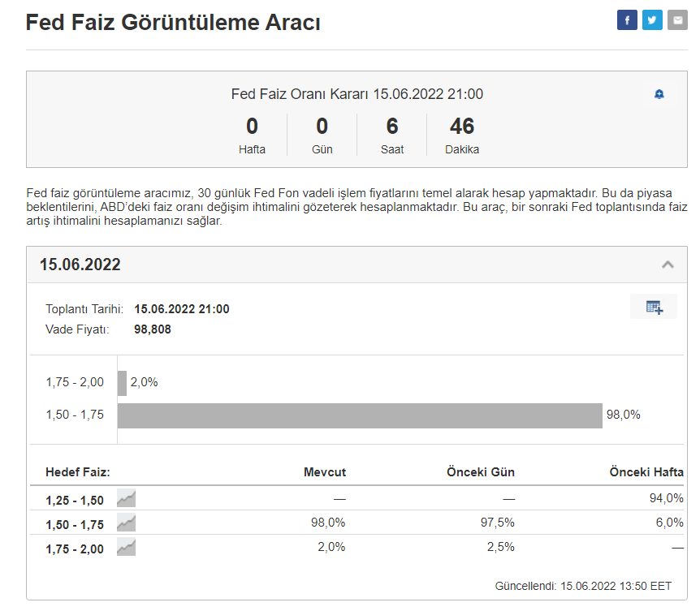The width and height of the screenshot is (700, 611).
Task: Open chart icon for 1,75 - 2,00 row
Action: tap(126, 548)
